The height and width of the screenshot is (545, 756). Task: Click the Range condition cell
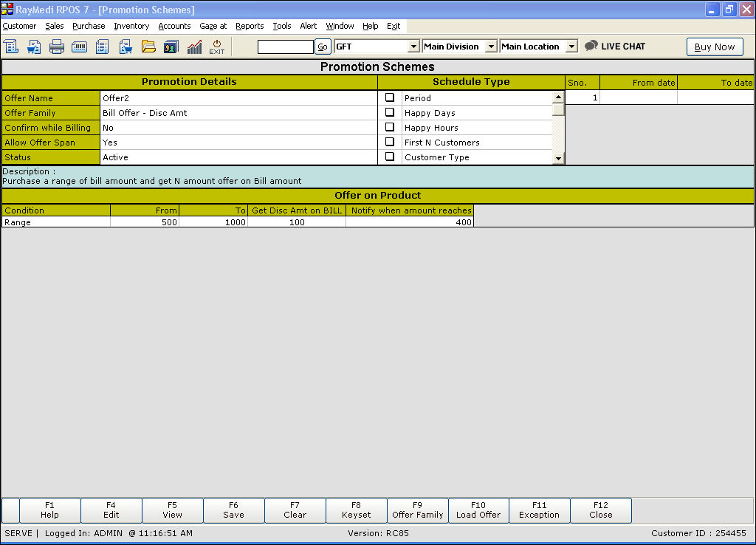click(56, 222)
